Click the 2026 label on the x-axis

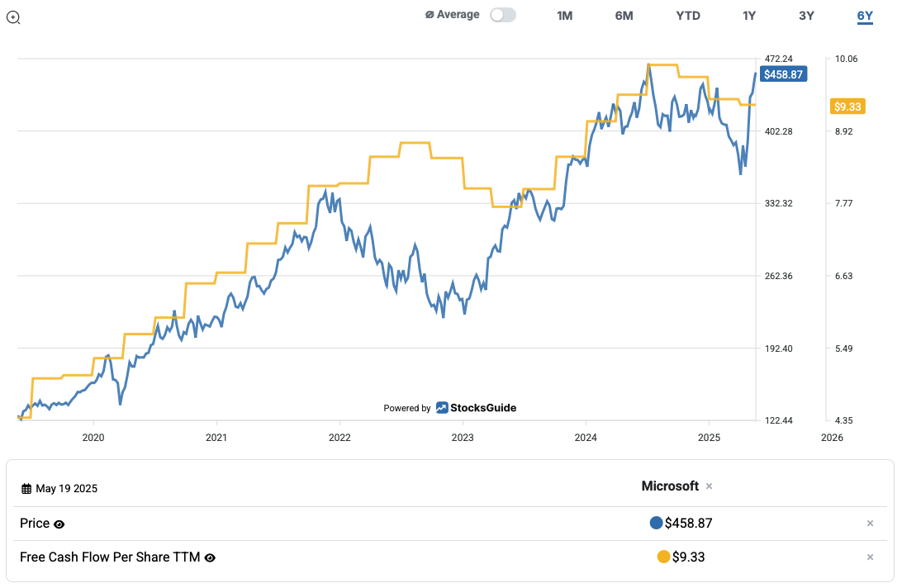click(x=832, y=437)
